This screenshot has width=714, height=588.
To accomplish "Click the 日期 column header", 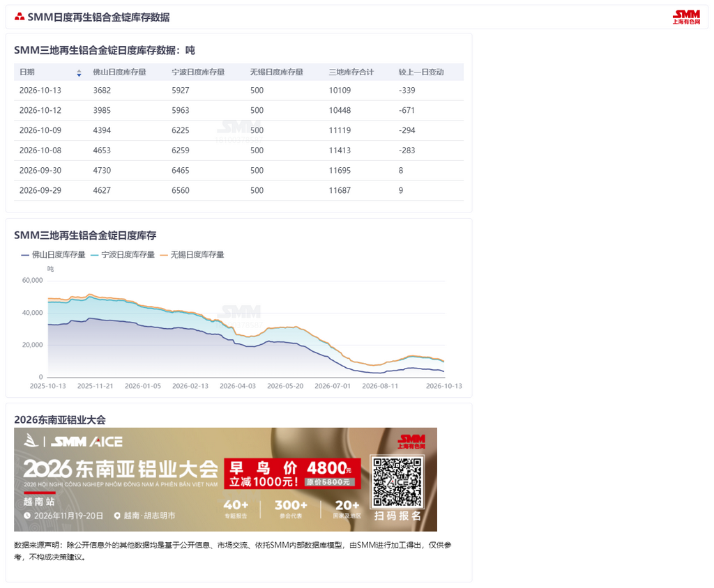I will click(x=27, y=72).
